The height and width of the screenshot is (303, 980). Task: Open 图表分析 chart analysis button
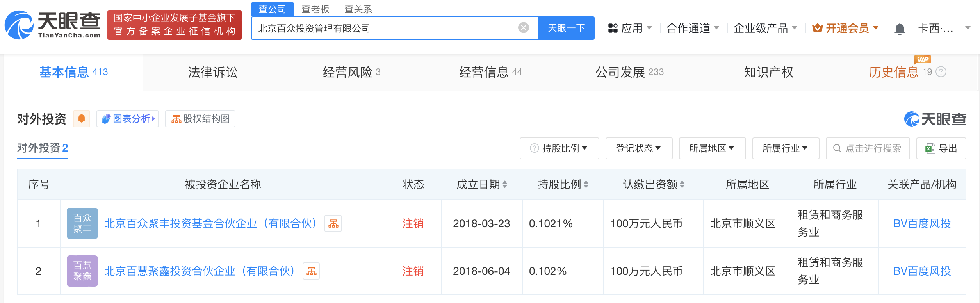[128, 119]
